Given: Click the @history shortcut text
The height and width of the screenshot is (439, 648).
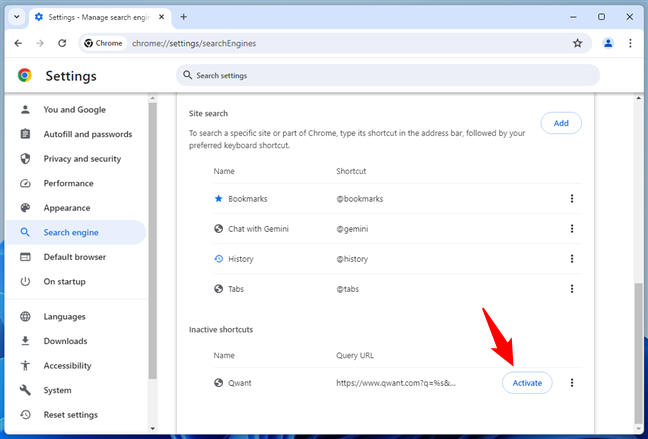Looking at the screenshot, I should pyautogui.click(x=352, y=259).
